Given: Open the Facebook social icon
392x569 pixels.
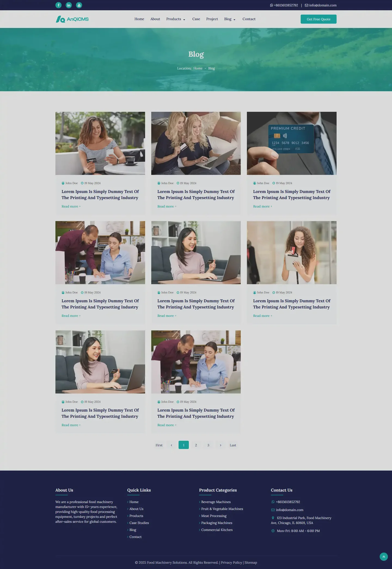Looking at the screenshot, I should coord(59,5).
